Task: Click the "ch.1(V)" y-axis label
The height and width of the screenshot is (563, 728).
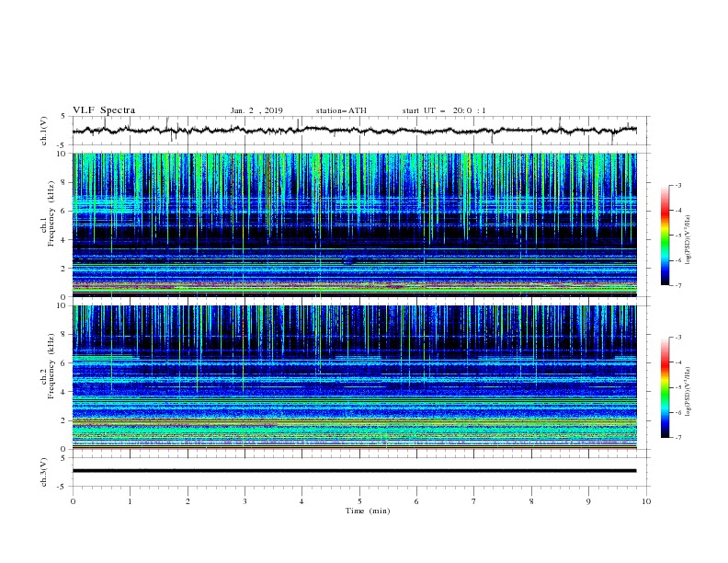Action: point(44,131)
